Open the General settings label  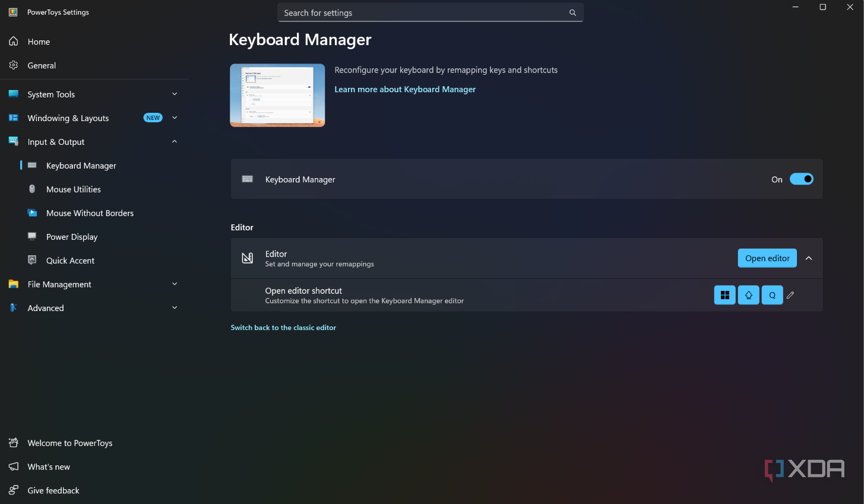pyautogui.click(x=42, y=65)
